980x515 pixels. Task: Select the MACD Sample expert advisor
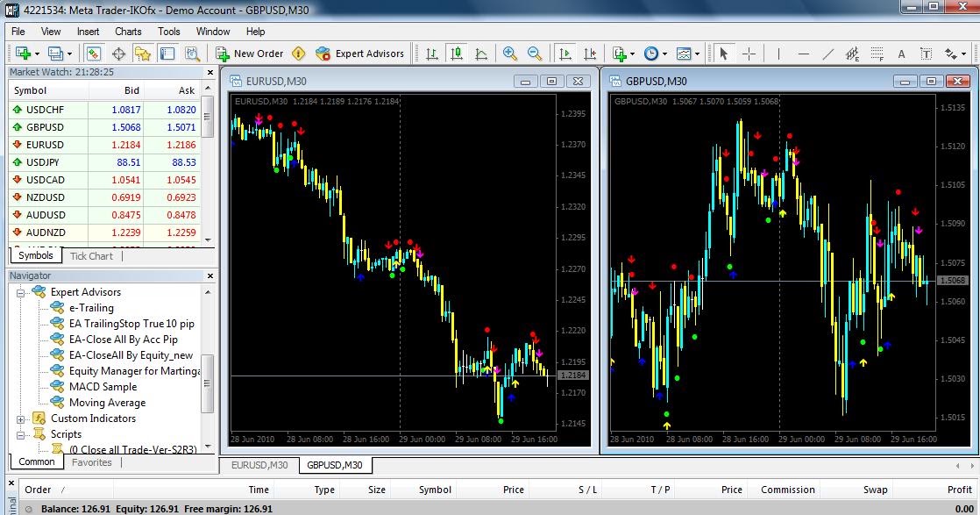tap(103, 387)
